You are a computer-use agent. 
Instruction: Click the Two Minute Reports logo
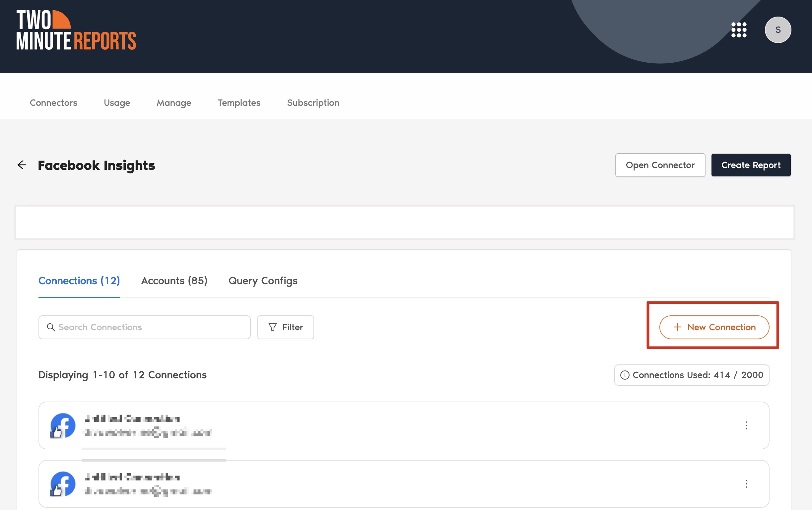76,30
